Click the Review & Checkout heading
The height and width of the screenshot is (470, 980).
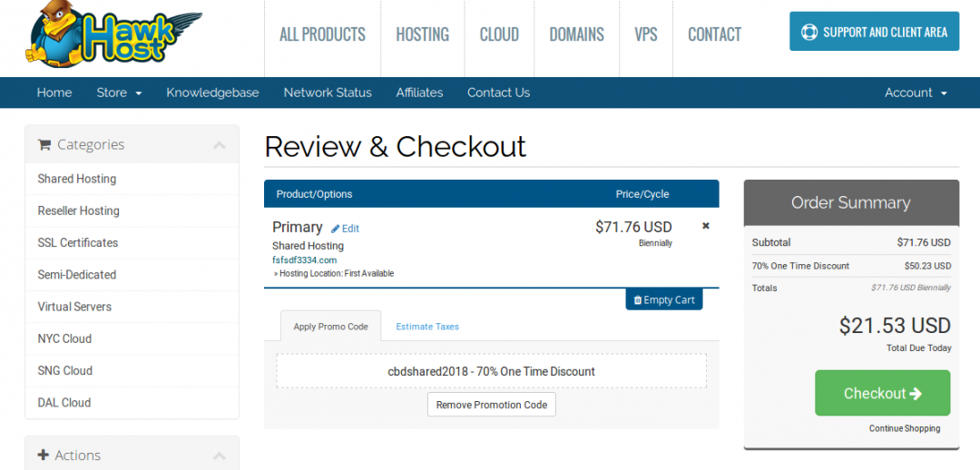coord(395,146)
